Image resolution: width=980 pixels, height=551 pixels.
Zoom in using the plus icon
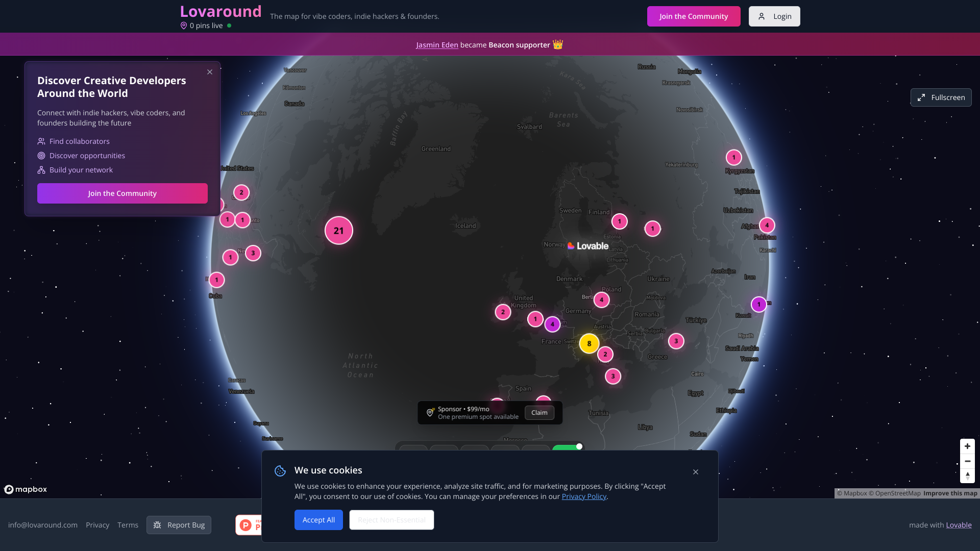point(968,446)
